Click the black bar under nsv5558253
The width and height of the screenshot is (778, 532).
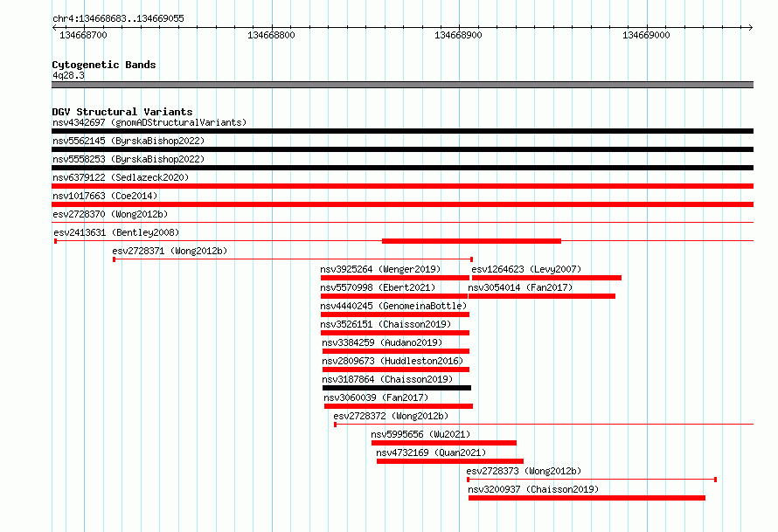click(402, 168)
